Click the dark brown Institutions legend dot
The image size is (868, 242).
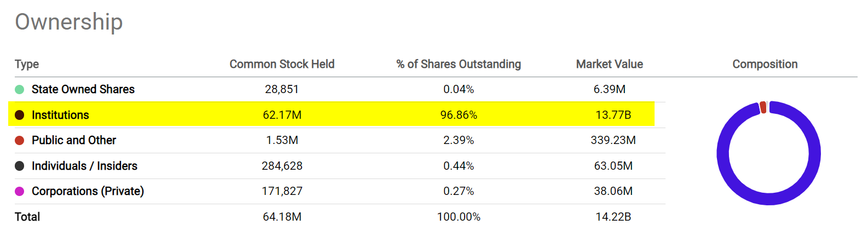[x=20, y=115]
